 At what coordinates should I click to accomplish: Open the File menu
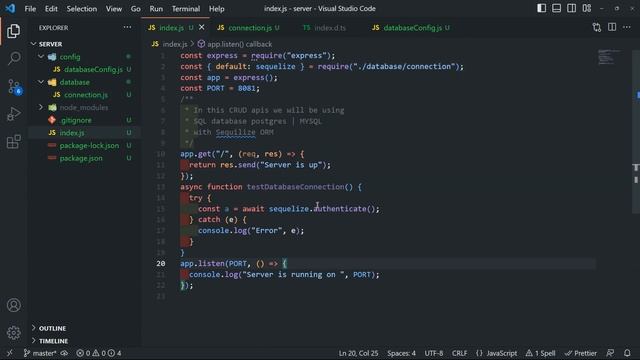(x=30, y=9)
